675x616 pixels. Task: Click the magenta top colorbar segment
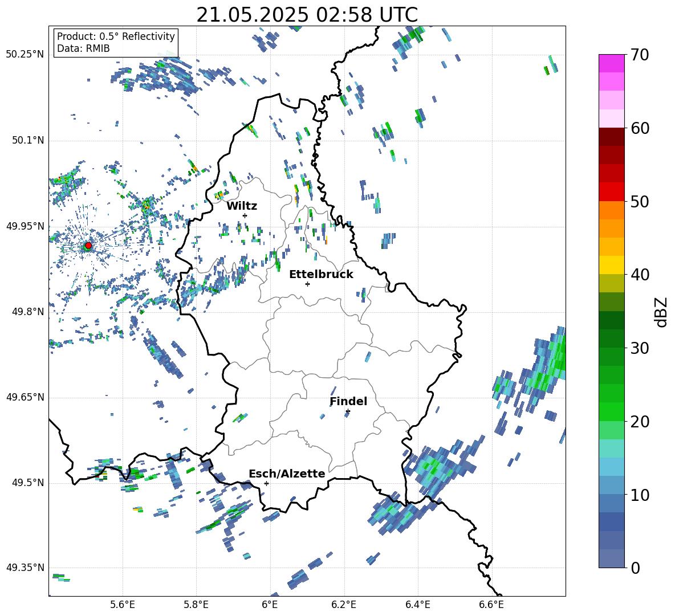pyautogui.click(x=611, y=63)
